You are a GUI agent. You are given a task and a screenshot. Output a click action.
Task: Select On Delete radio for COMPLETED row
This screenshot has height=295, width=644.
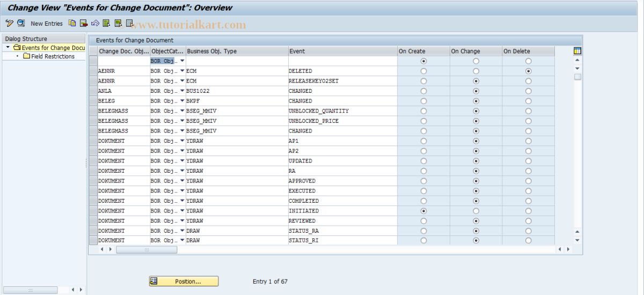tap(529, 201)
